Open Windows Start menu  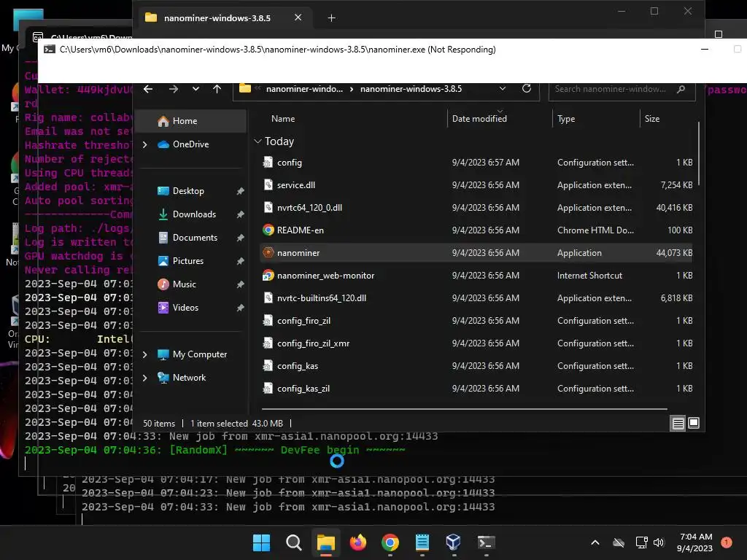(x=262, y=542)
